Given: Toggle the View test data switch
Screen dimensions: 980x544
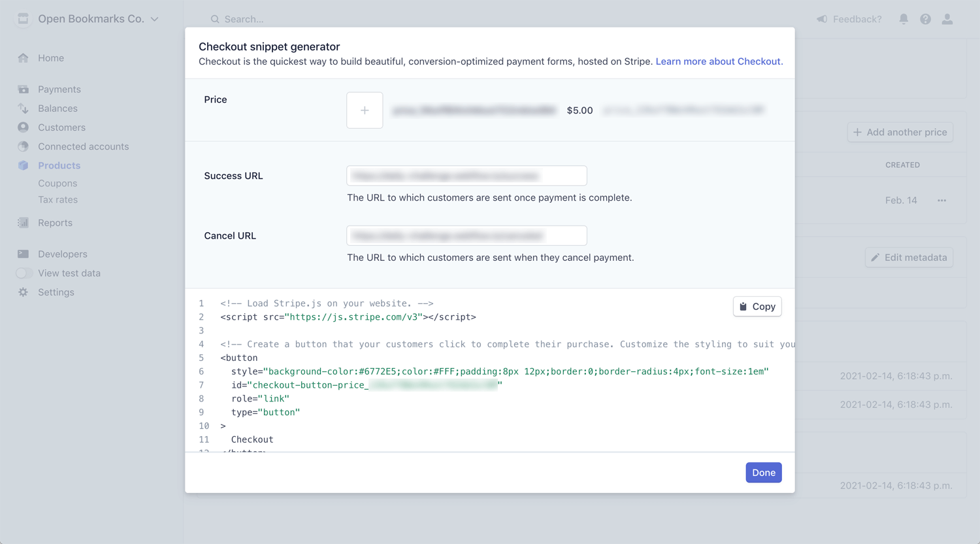Looking at the screenshot, I should 25,273.
